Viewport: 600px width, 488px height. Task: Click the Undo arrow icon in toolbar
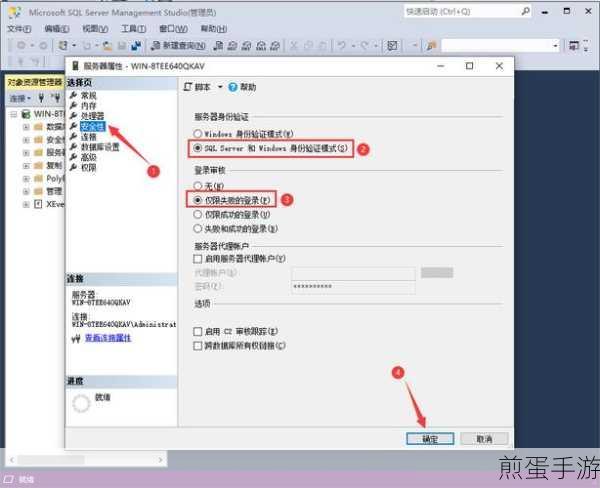(342, 46)
